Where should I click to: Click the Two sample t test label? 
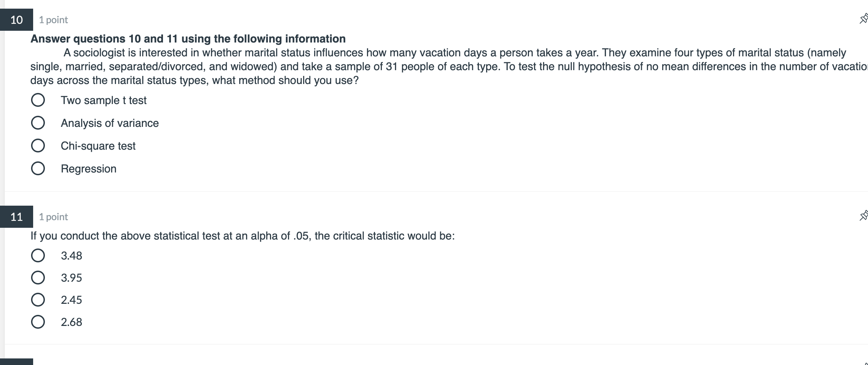point(104,100)
